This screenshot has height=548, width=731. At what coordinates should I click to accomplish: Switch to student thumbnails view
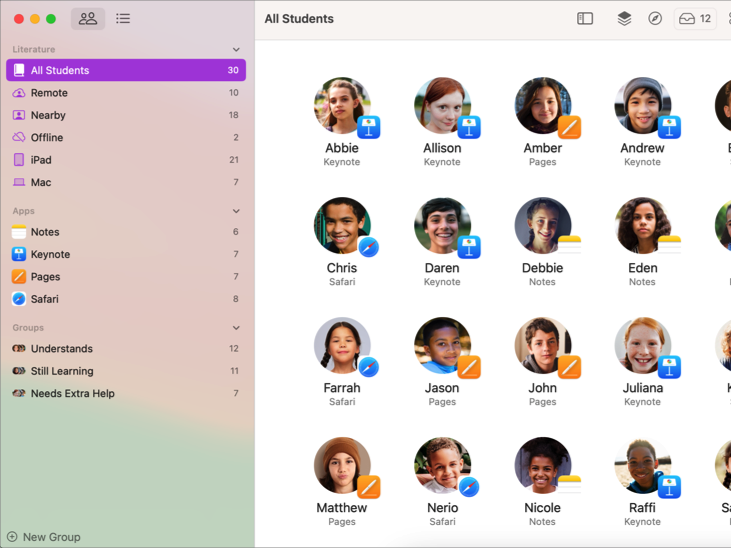tap(88, 19)
